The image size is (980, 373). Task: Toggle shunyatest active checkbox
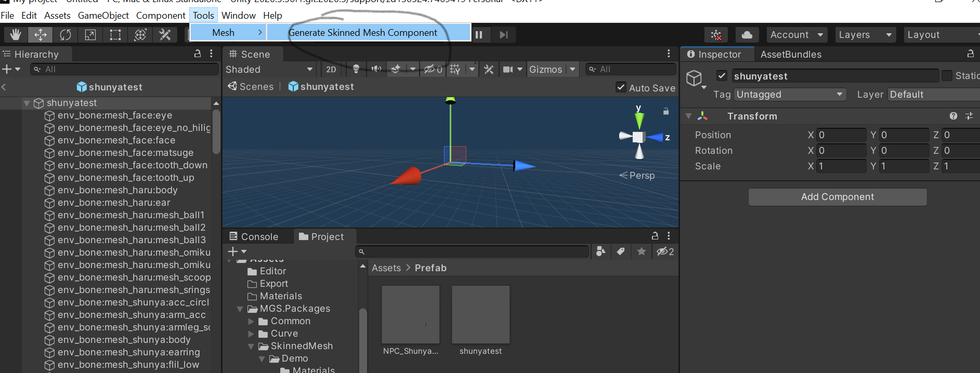point(722,76)
